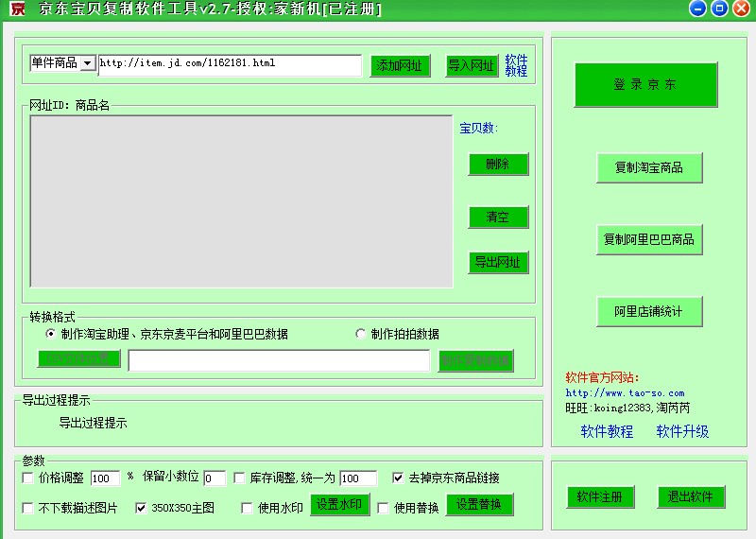Click the stock quantity field showing 100
Image resolution: width=756 pixels, height=539 pixels.
coord(358,478)
